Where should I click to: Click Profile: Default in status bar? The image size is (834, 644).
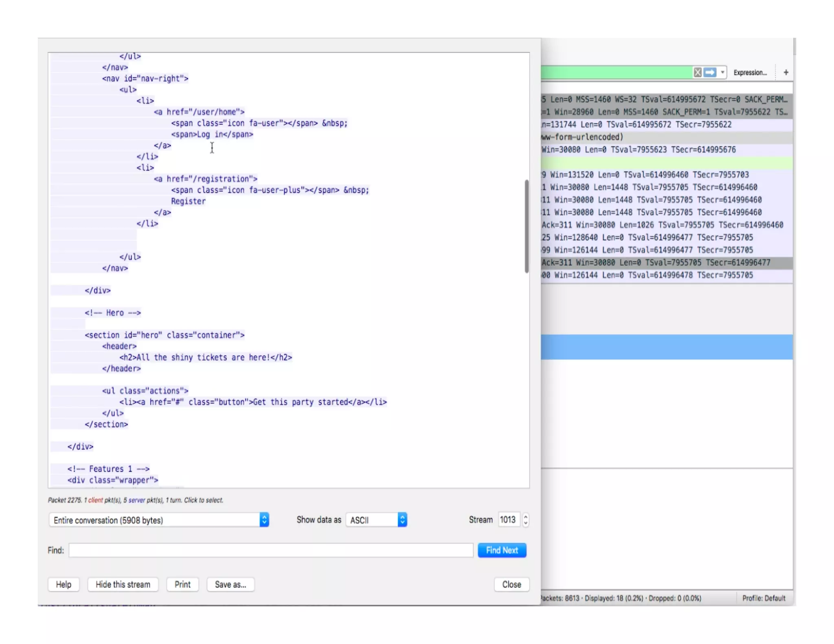(x=764, y=598)
